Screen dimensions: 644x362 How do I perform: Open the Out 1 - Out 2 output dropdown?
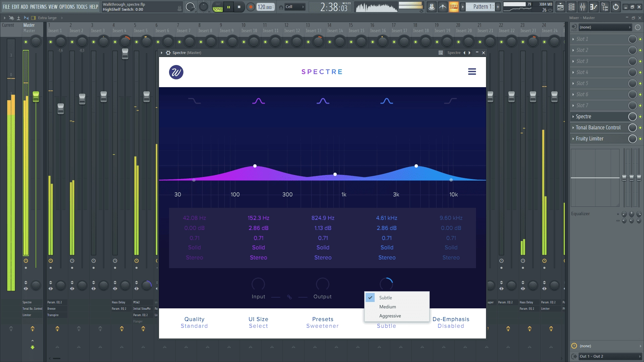pos(610,356)
